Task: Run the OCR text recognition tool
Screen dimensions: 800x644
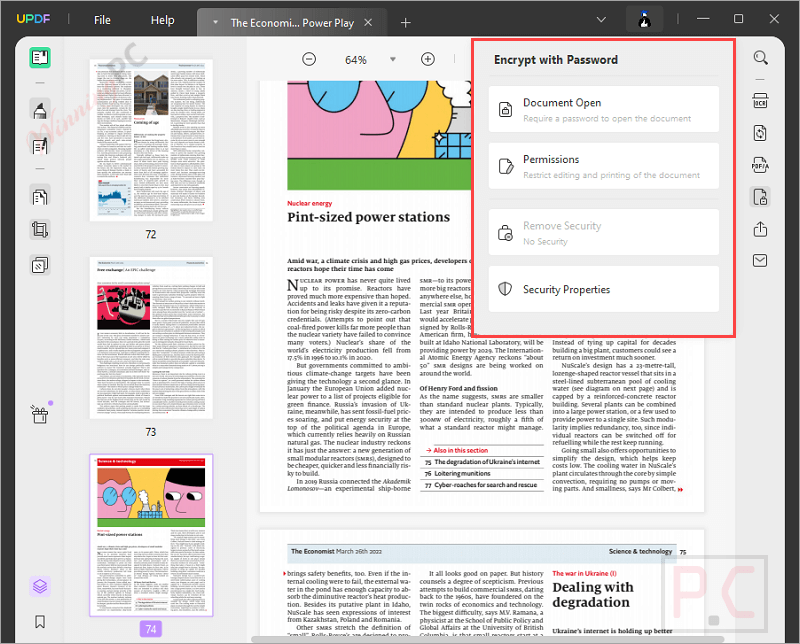Action: pos(760,101)
